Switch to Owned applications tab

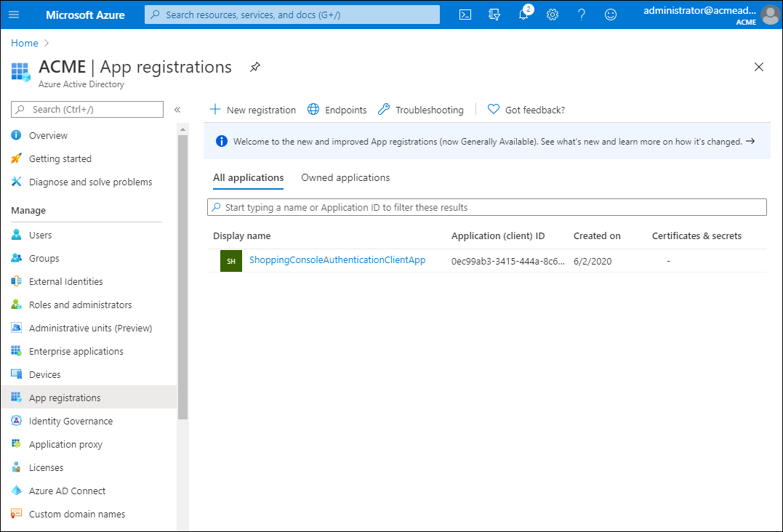click(345, 177)
